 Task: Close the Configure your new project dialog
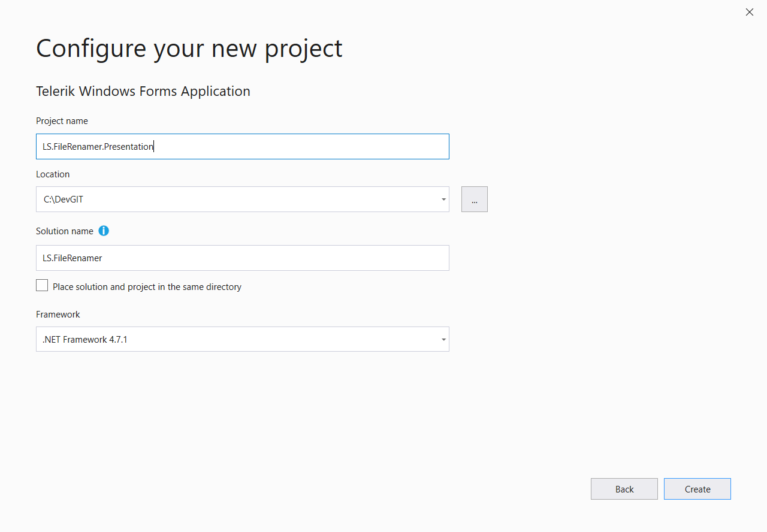click(x=750, y=12)
